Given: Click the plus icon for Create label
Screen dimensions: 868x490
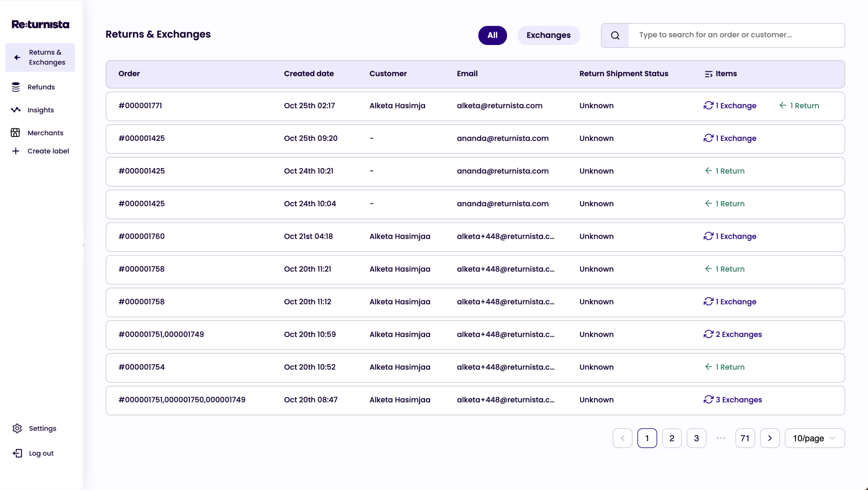Looking at the screenshot, I should (x=16, y=151).
